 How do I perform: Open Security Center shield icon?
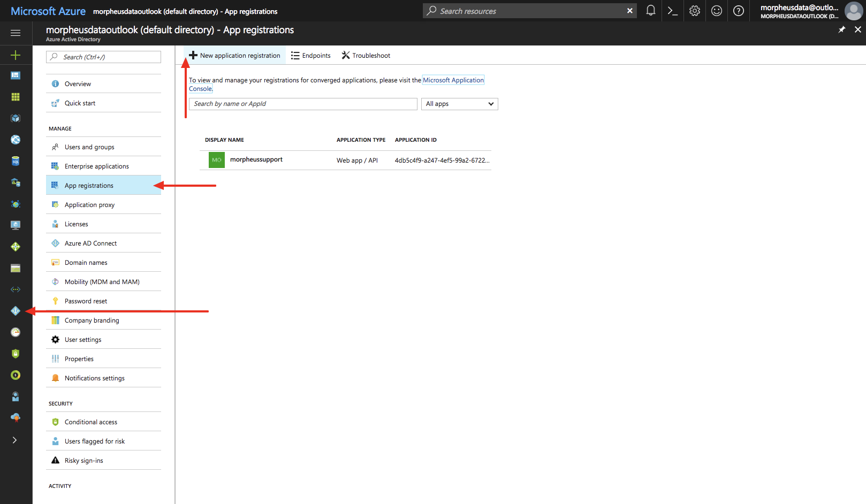16,354
